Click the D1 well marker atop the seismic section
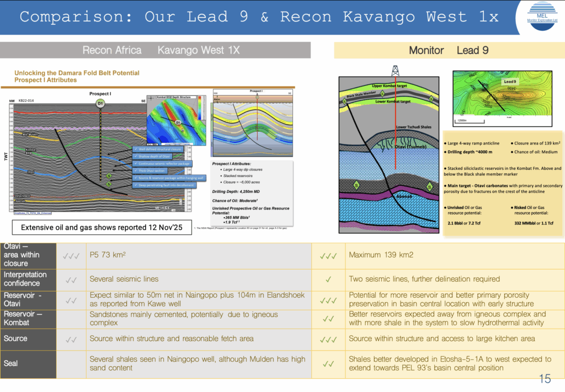The width and height of the screenshot is (565, 392). point(100,103)
